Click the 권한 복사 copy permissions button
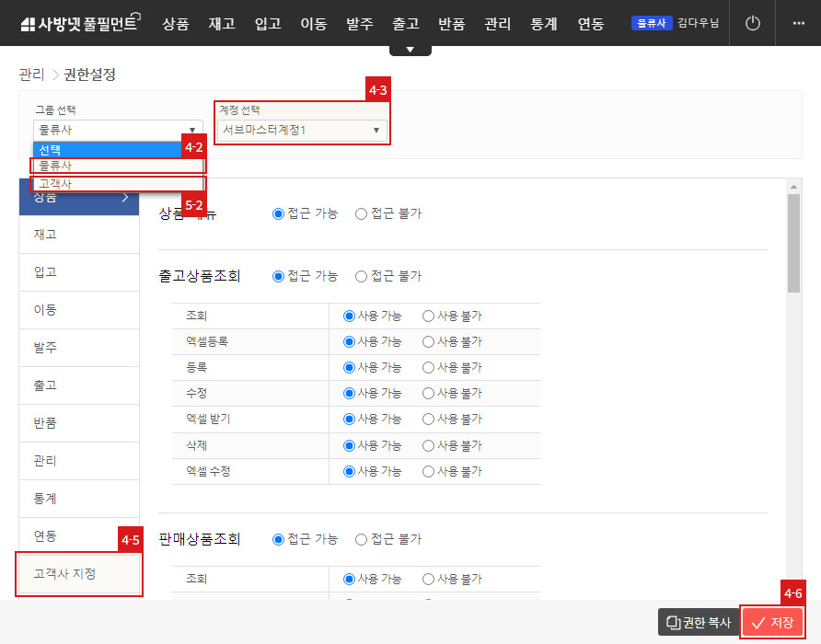This screenshot has width=821, height=644. coord(697,622)
